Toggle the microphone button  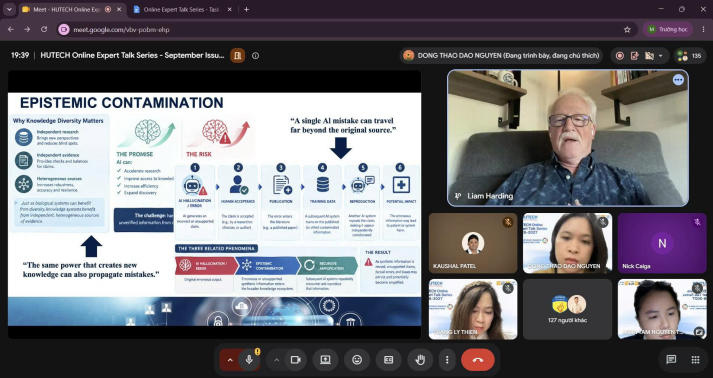coord(249,360)
